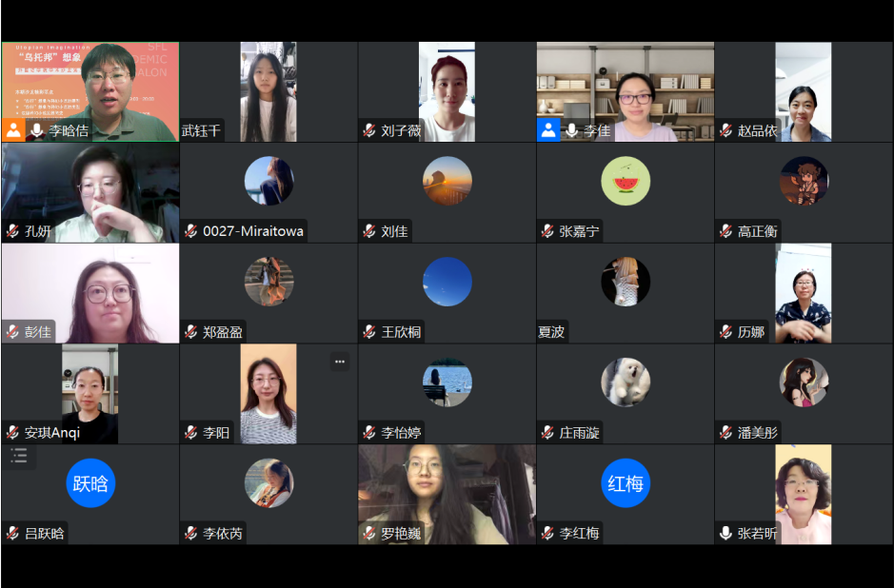The image size is (894, 588).
Task: Select the blue 红梅 initials avatar circle
Action: (x=626, y=483)
